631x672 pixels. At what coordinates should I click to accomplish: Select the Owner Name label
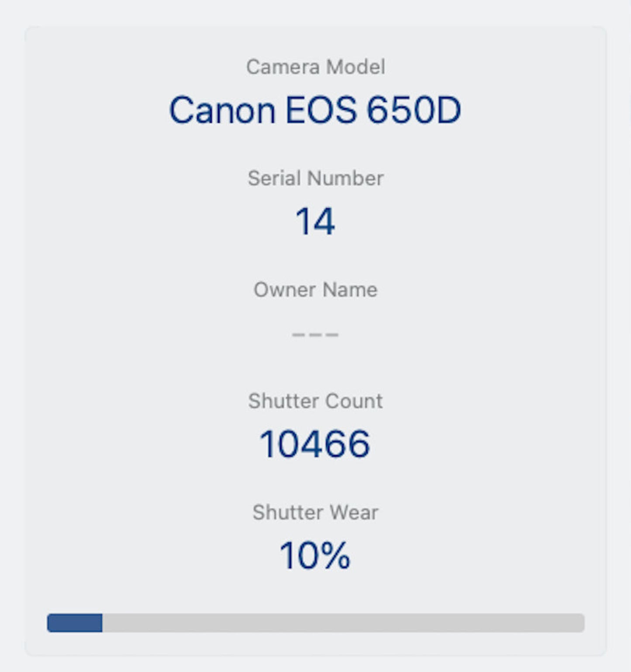pos(315,289)
